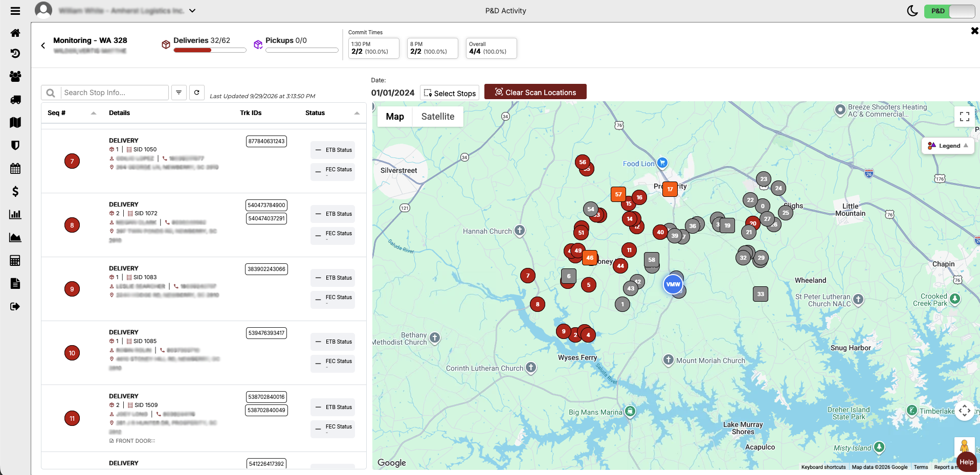The height and width of the screenshot is (475, 980).
Task: Refresh the stop list
Action: (x=196, y=93)
